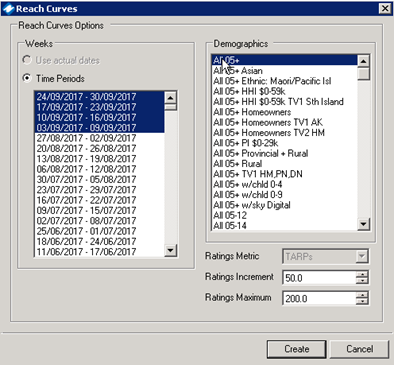Select the 'All 05+ Asian' demographic
Screen dimensions: 394x365
tap(284, 71)
